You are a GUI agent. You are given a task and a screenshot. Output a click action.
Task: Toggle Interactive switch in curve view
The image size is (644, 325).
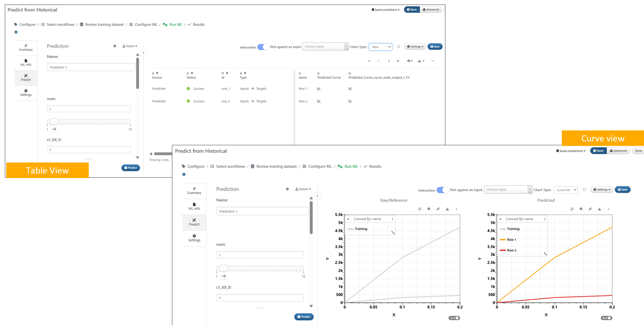click(x=442, y=190)
